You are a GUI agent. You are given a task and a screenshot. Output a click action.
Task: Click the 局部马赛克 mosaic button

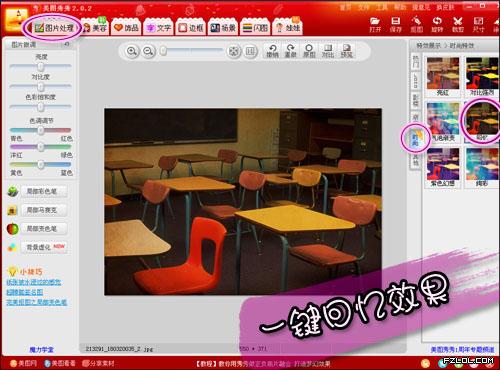(x=43, y=210)
